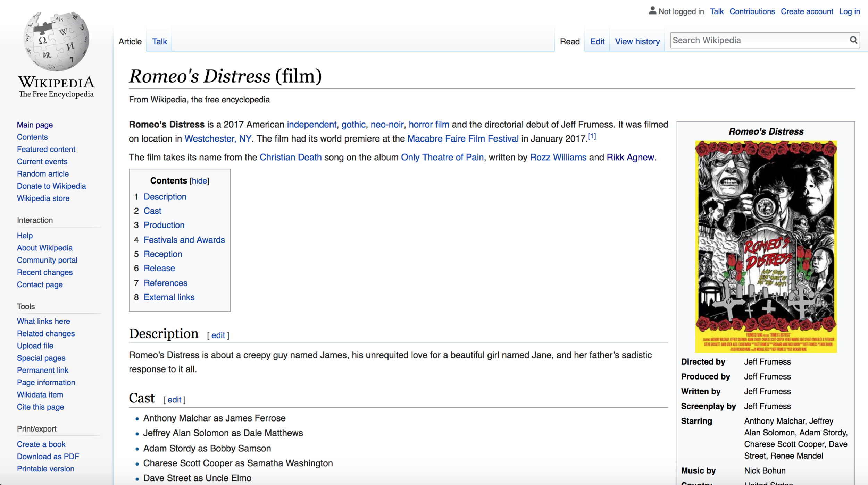
Task: Open the sidebar Contents link
Action: [x=32, y=137]
